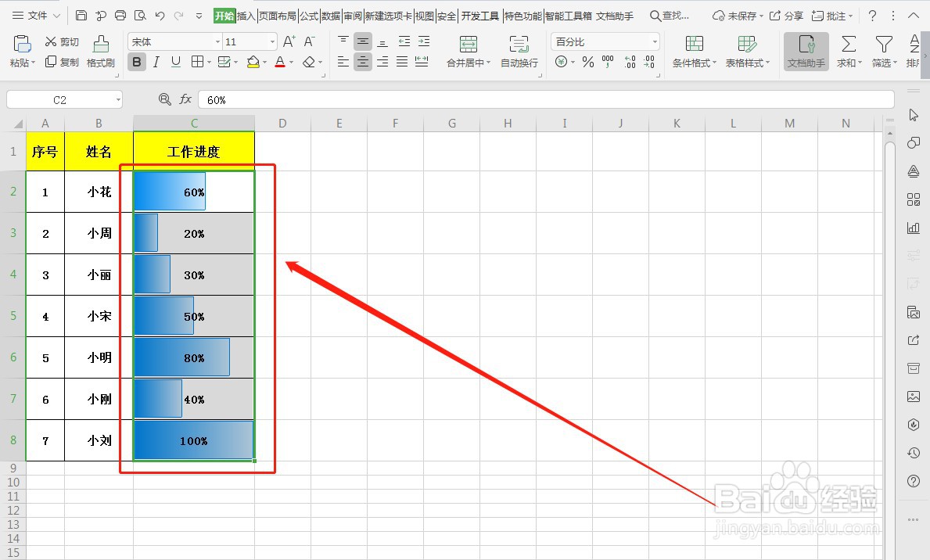930x560 pixels.
Task: Click the Undo arrow
Action: tap(160, 16)
